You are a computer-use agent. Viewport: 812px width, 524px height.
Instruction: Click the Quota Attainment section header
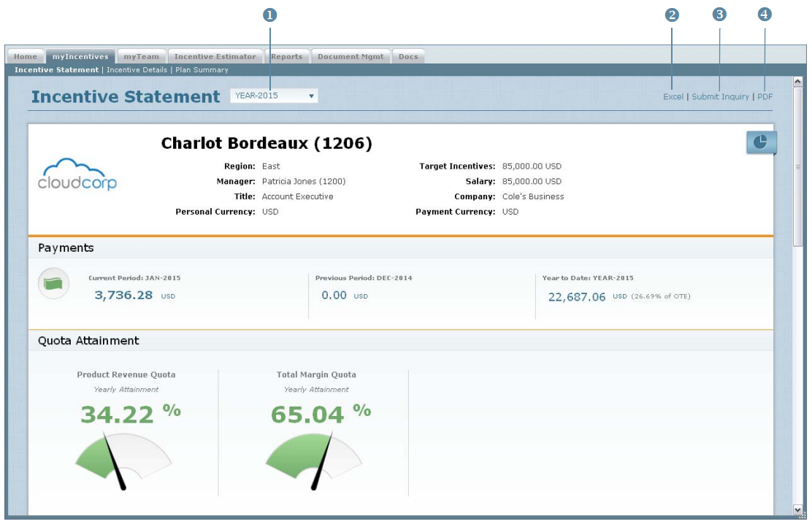point(88,341)
